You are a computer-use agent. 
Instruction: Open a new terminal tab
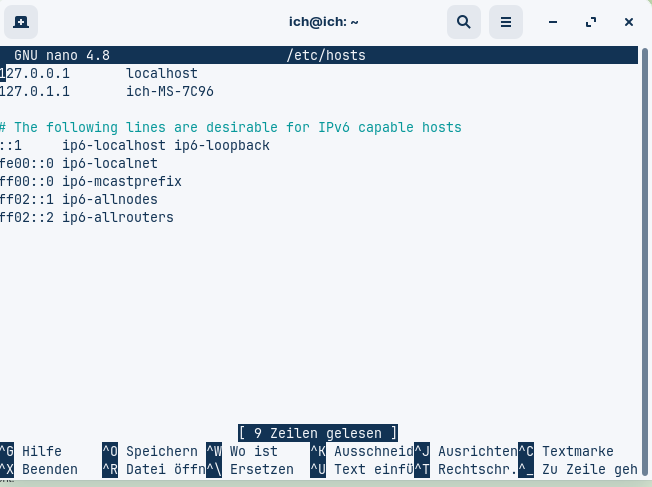click(21, 22)
